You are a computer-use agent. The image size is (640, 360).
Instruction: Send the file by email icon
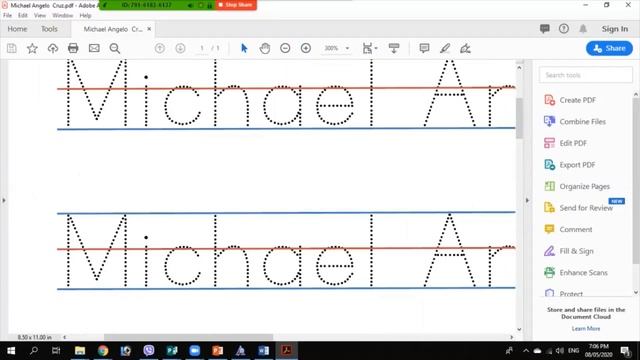coord(94,49)
